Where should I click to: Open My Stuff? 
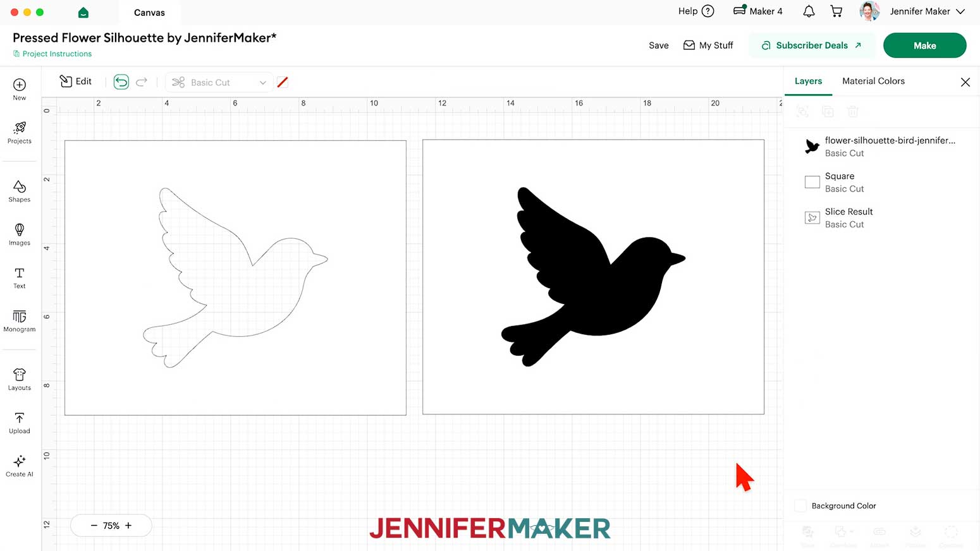708,45
